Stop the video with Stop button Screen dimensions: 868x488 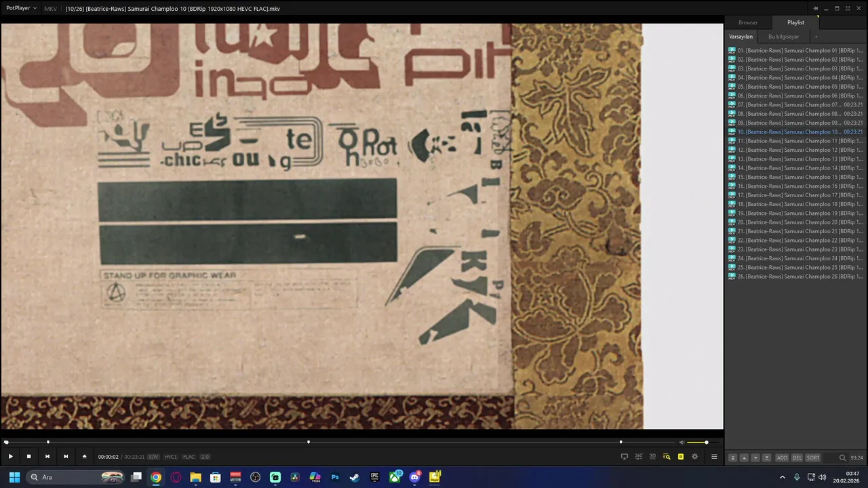click(x=28, y=457)
